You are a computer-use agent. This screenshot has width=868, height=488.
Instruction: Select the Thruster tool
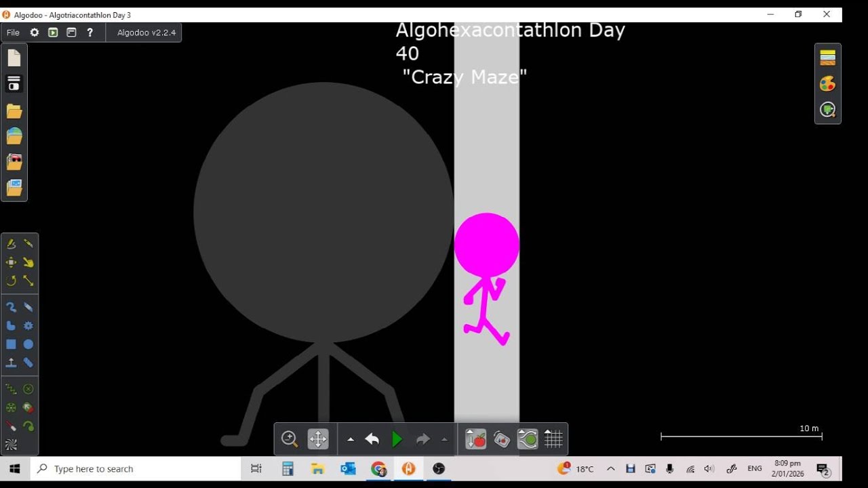tap(28, 408)
